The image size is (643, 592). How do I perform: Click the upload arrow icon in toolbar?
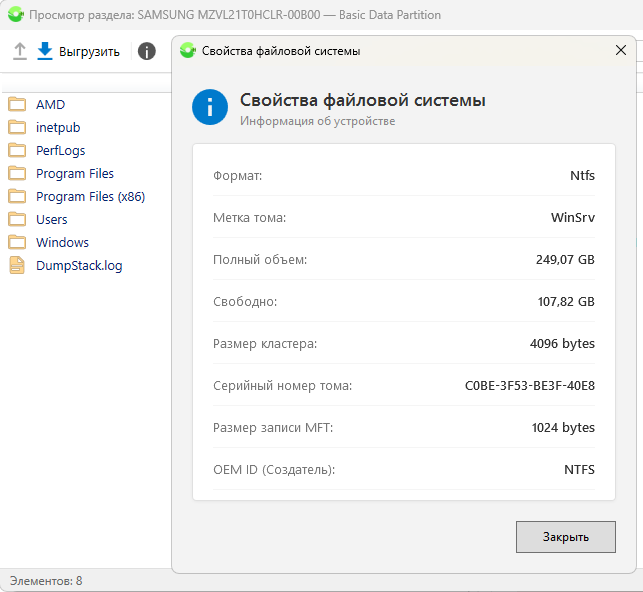[20, 51]
